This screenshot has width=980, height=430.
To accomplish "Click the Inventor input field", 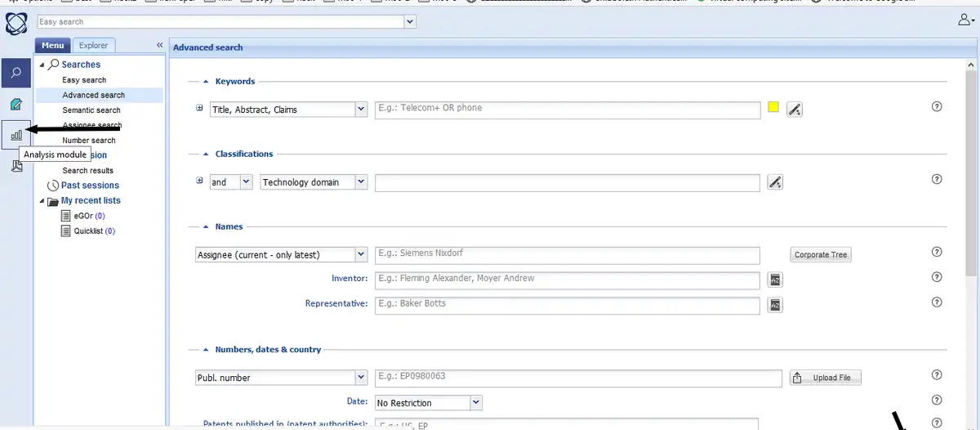I will (568, 280).
